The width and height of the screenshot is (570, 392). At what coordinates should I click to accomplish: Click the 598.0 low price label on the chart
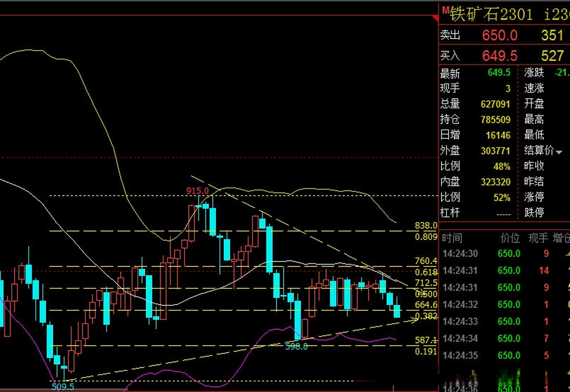(296, 346)
